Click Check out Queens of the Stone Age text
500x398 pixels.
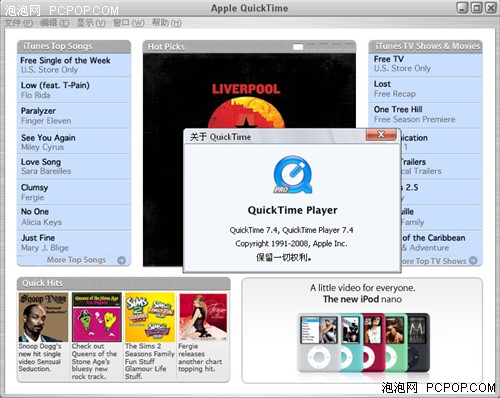coord(94,361)
